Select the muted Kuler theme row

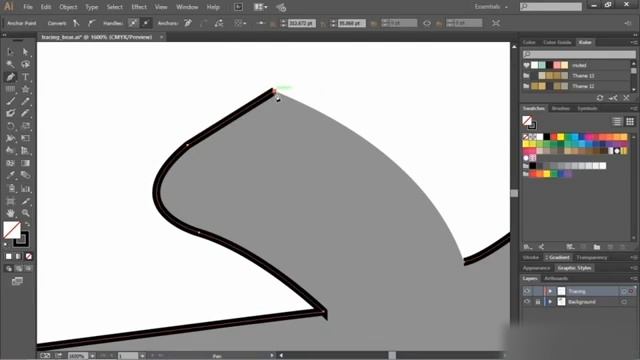pyautogui.click(x=576, y=65)
